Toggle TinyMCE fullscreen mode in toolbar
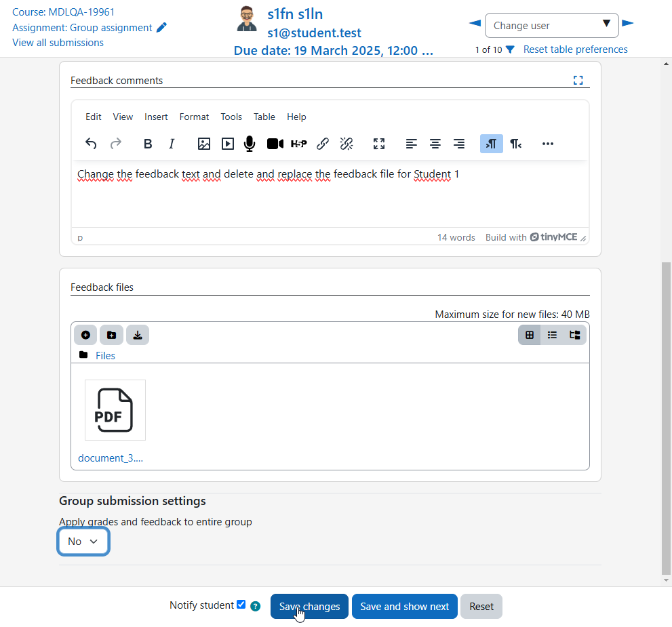Viewport: 672px width, 627px height. point(379,144)
